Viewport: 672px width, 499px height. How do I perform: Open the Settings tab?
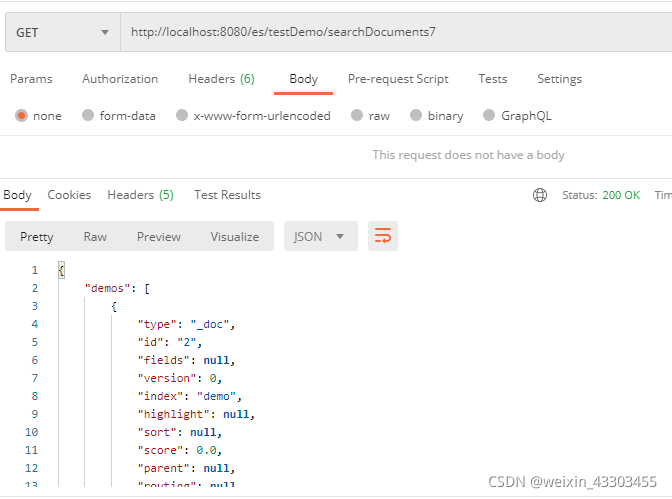click(x=559, y=79)
